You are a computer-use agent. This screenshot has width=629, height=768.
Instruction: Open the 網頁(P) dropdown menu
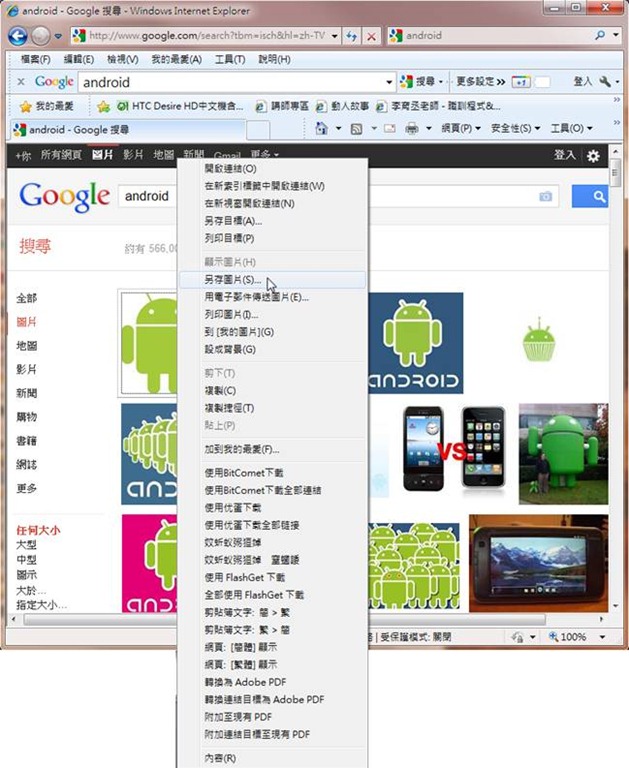pos(461,128)
